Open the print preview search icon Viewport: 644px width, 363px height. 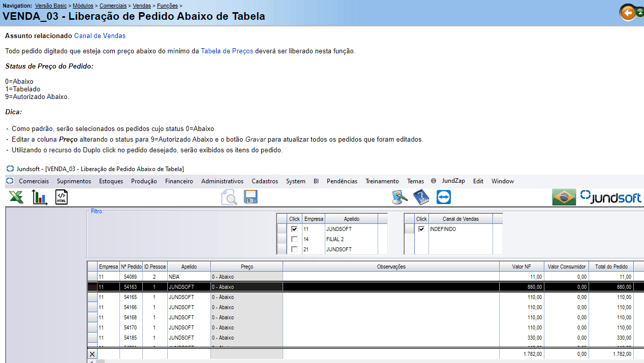[229, 197]
